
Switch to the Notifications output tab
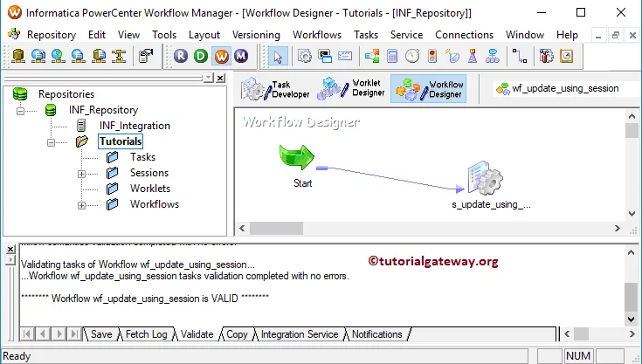[377, 334]
